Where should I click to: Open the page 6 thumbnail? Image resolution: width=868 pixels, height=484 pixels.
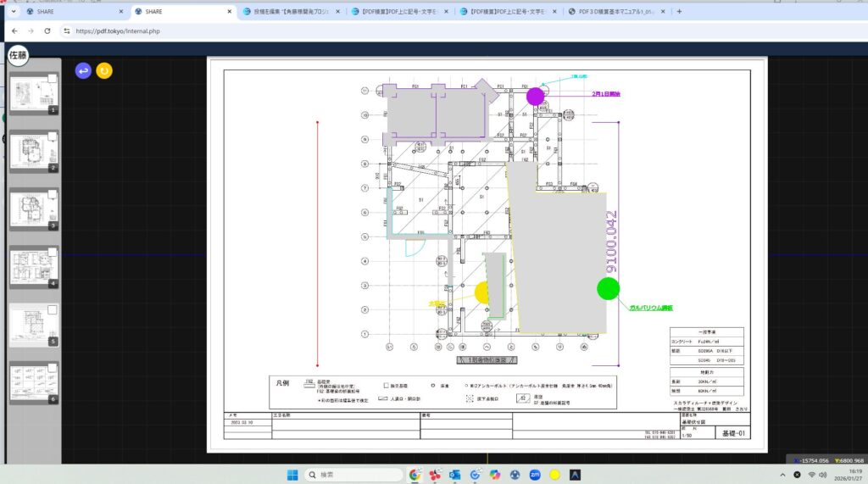coord(34,383)
